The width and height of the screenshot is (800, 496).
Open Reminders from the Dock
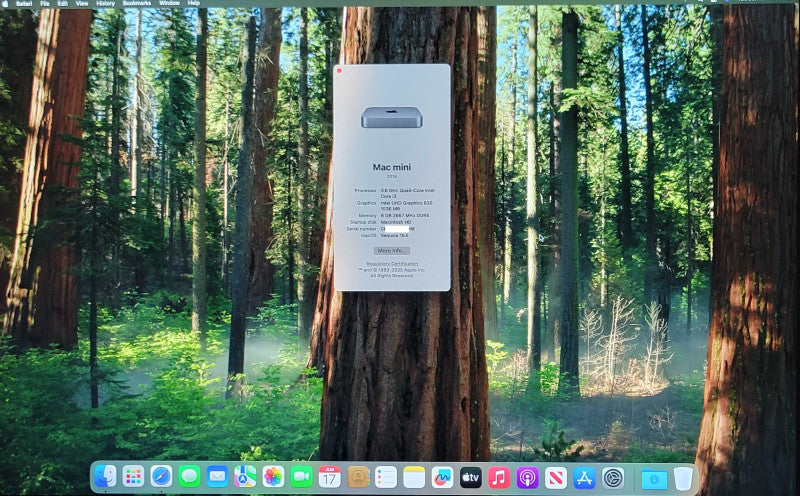386,477
